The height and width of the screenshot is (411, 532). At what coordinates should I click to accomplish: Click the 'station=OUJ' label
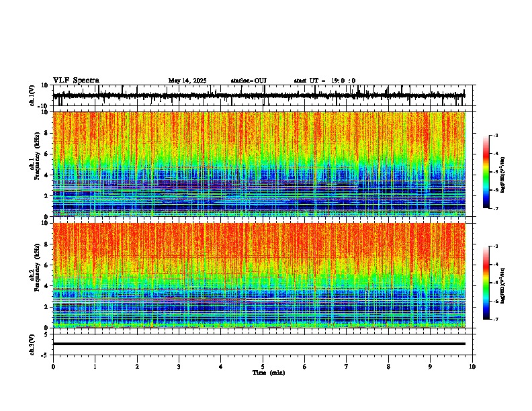pos(249,81)
